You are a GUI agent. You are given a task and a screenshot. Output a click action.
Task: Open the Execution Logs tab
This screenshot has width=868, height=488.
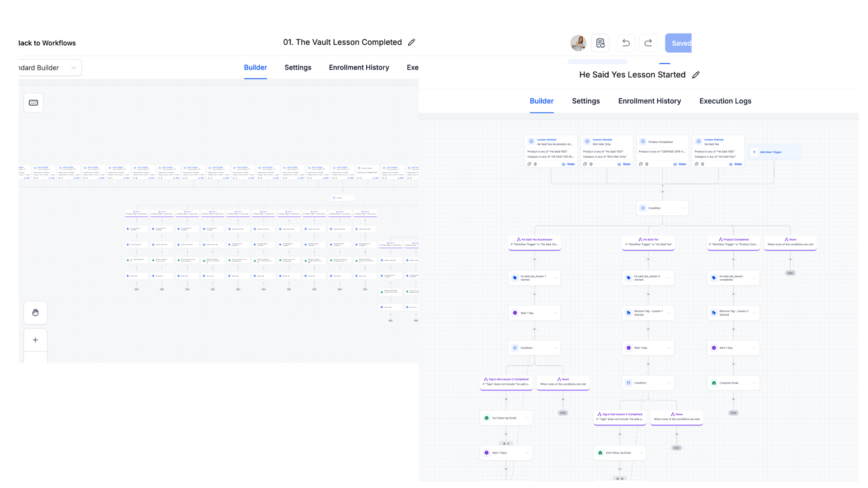point(725,101)
